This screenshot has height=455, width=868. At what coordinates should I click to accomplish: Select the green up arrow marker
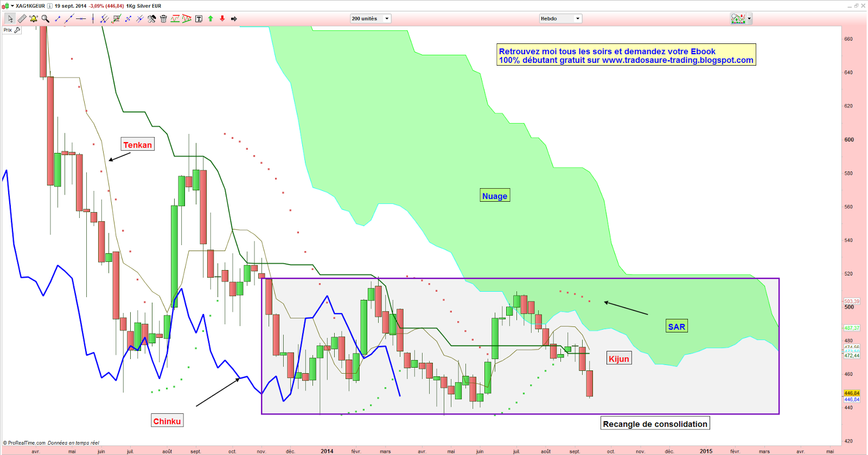click(210, 18)
